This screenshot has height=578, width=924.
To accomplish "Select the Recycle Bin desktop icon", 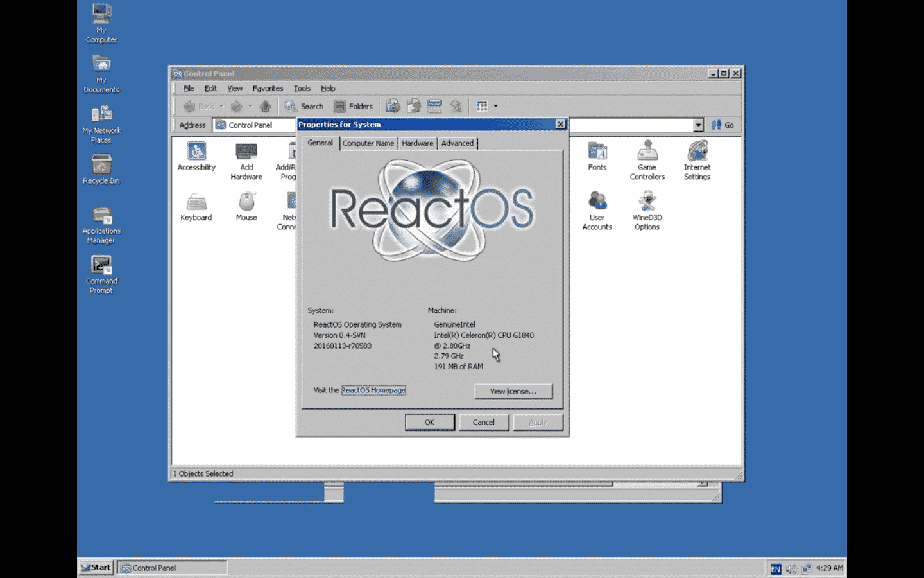I will (x=101, y=170).
